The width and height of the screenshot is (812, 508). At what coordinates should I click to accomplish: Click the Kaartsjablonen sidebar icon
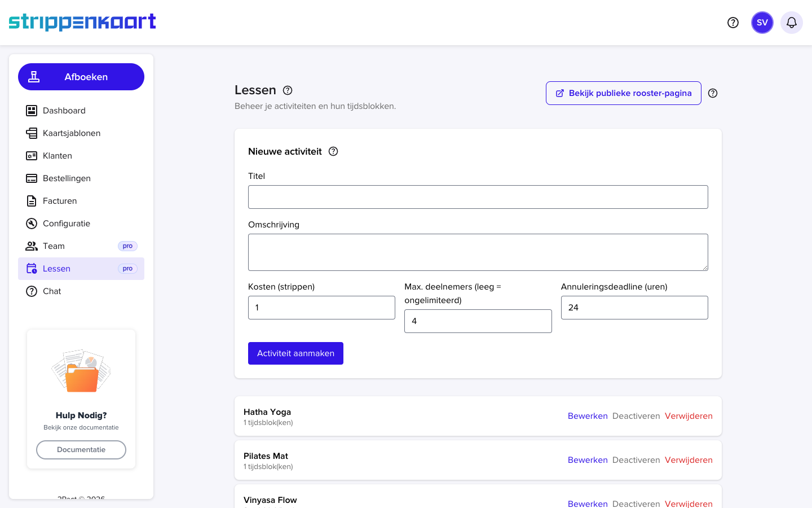point(32,133)
